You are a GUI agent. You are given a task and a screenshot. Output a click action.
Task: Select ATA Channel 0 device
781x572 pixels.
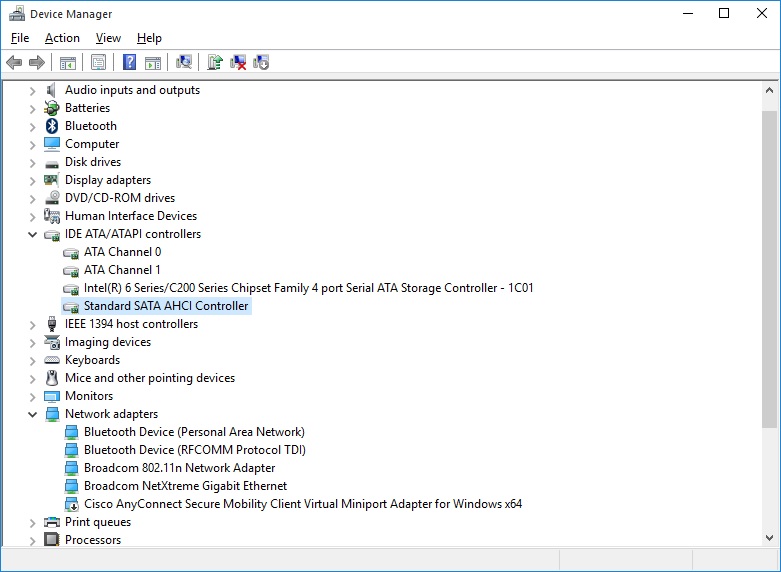123,252
